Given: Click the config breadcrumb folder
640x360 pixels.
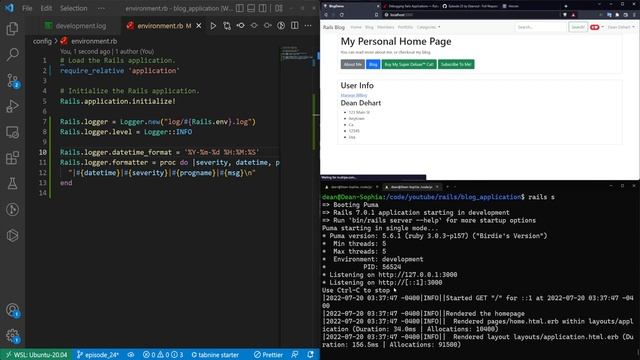Looking at the screenshot, I should pyautogui.click(x=42, y=41).
